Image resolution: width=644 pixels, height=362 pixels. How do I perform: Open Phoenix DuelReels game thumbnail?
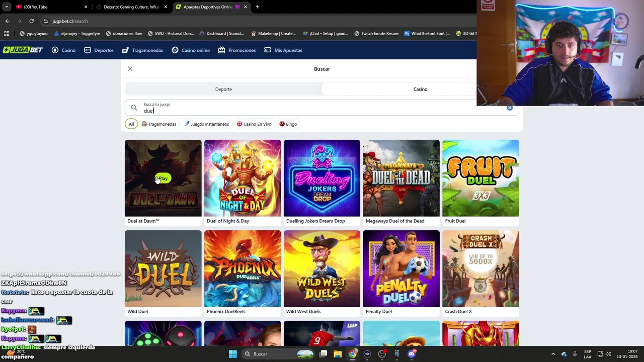click(243, 268)
